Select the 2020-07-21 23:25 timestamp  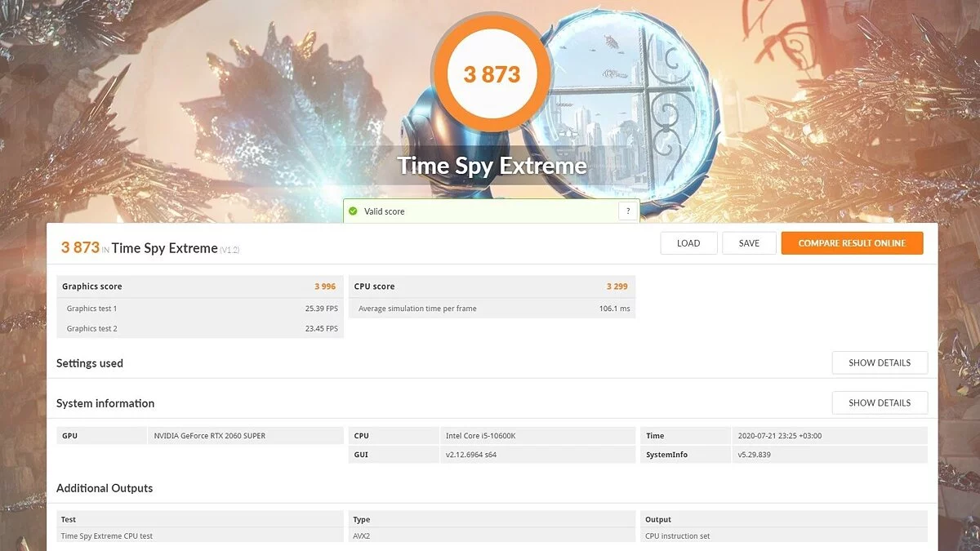779,436
